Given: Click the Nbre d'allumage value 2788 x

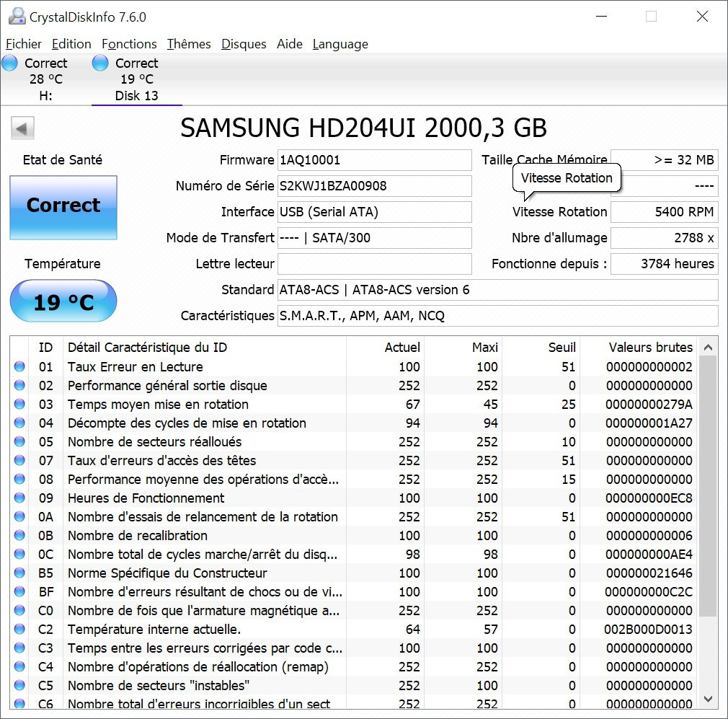Looking at the screenshot, I should pyautogui.click(x=665, y=238).
